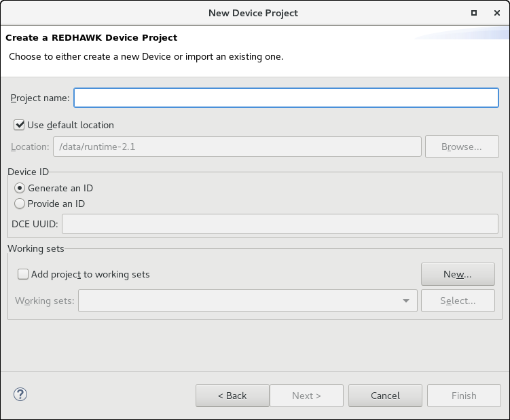Maximize the New Device Project dialog
The image size is (510, 420).
point(473,13)
